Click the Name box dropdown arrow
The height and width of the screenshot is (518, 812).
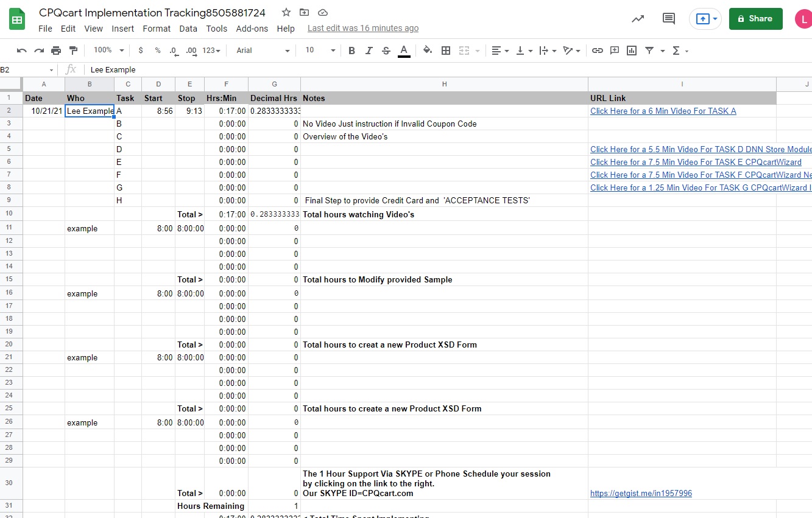pyautogui.click(x=51, y=70)
